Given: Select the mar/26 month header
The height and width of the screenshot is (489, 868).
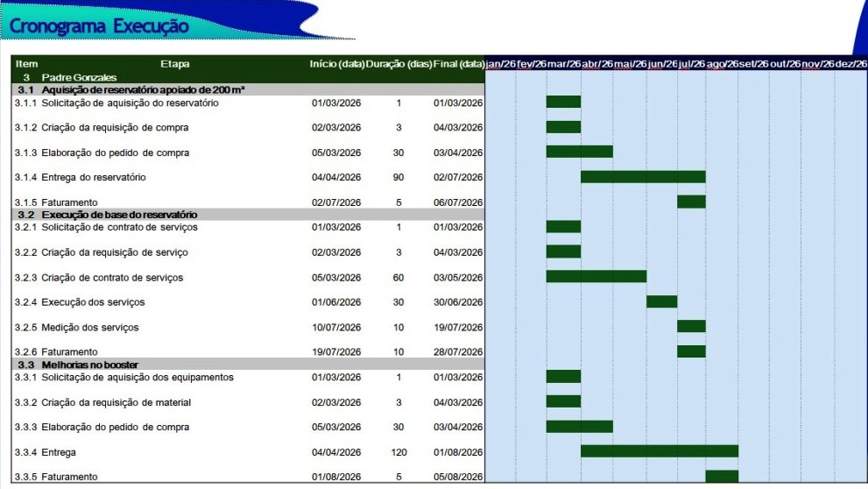Looking at the screenshot, I should click(x=563, y=64).
